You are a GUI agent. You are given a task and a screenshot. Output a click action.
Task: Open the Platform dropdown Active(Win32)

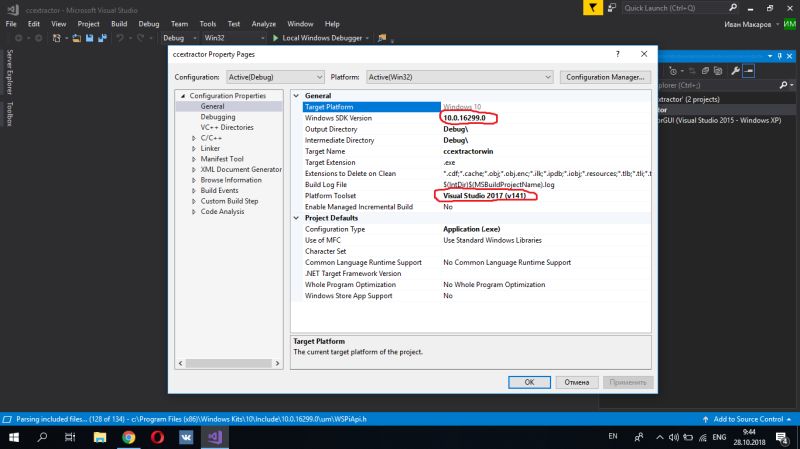[459, 77]
